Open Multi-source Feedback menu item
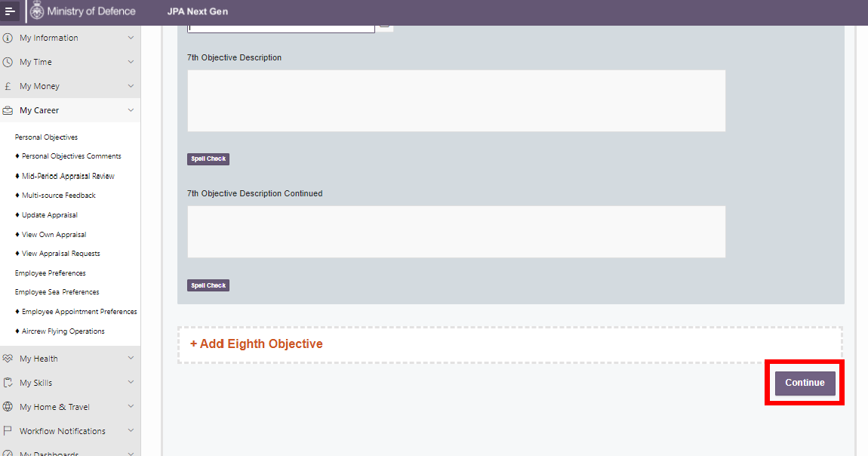Screen dimensions: 868x456 point(59,196)
